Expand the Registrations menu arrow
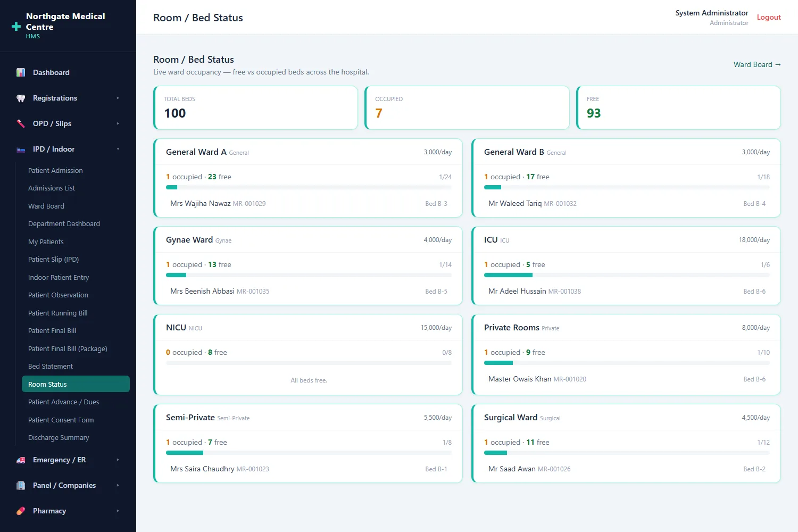 tap(118, 98)
